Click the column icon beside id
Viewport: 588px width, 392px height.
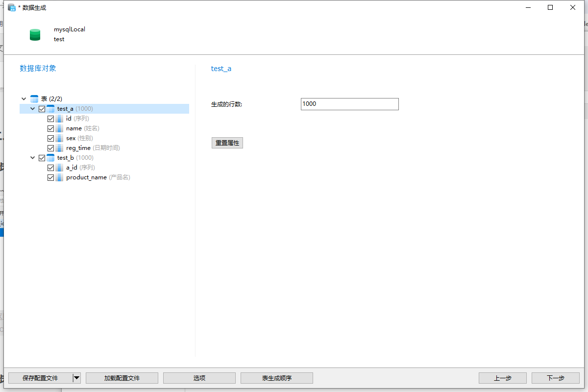tap(59, 119)
